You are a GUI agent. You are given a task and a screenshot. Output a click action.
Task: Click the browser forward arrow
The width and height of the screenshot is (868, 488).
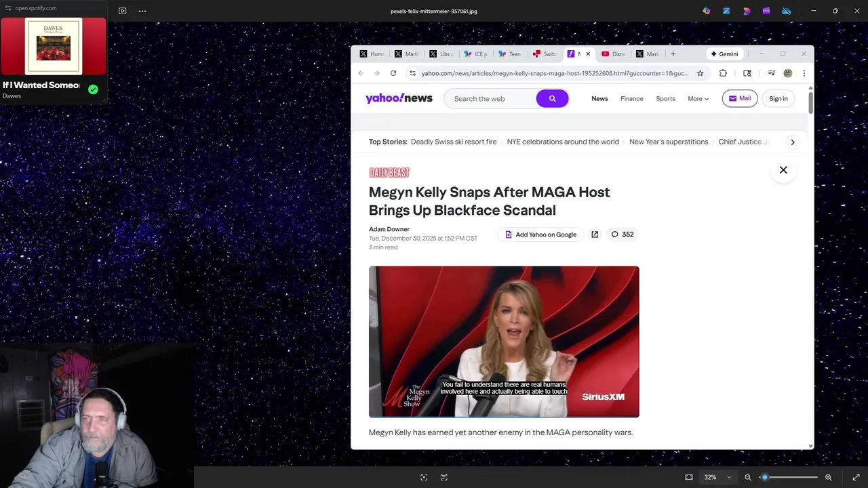[377, 73]
